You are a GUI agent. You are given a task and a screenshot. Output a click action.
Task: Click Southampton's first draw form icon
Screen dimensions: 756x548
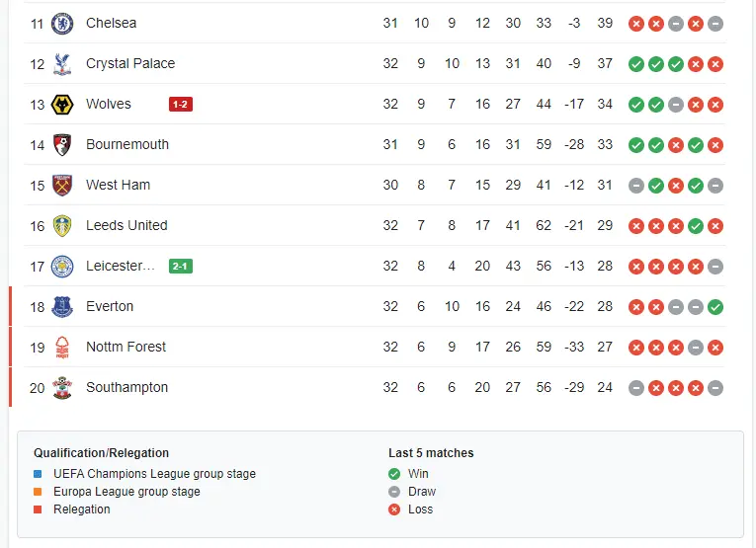636,387
